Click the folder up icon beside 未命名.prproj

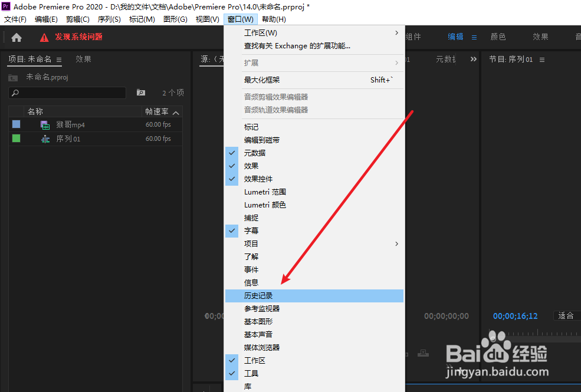click(x=13, y=77)
